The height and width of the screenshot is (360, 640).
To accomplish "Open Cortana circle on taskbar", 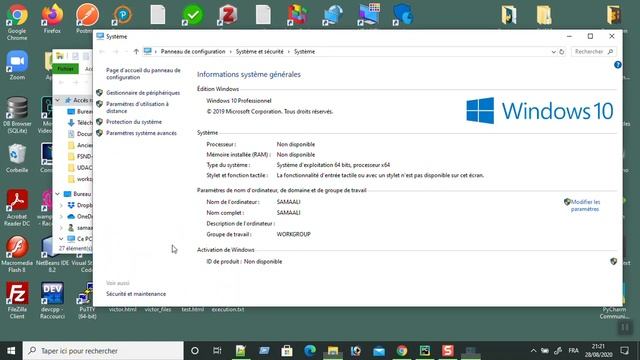I will coord(195,351).
